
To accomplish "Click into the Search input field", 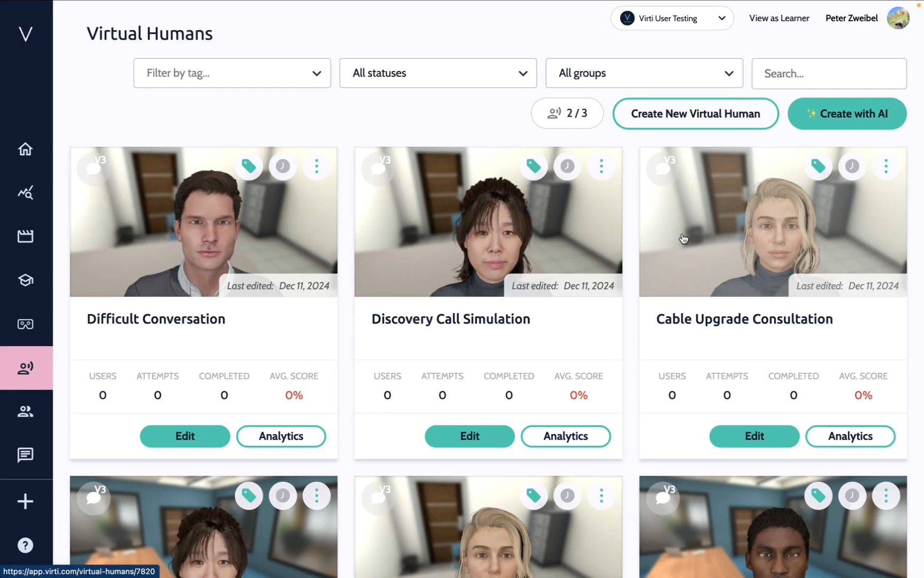I will pos(829,73).
